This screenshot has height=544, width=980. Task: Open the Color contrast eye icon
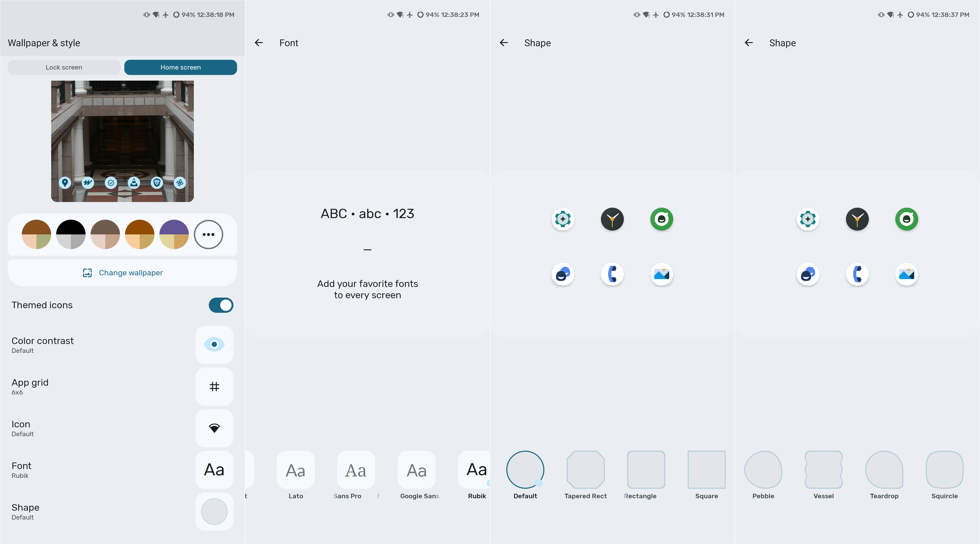coord(214,345)
